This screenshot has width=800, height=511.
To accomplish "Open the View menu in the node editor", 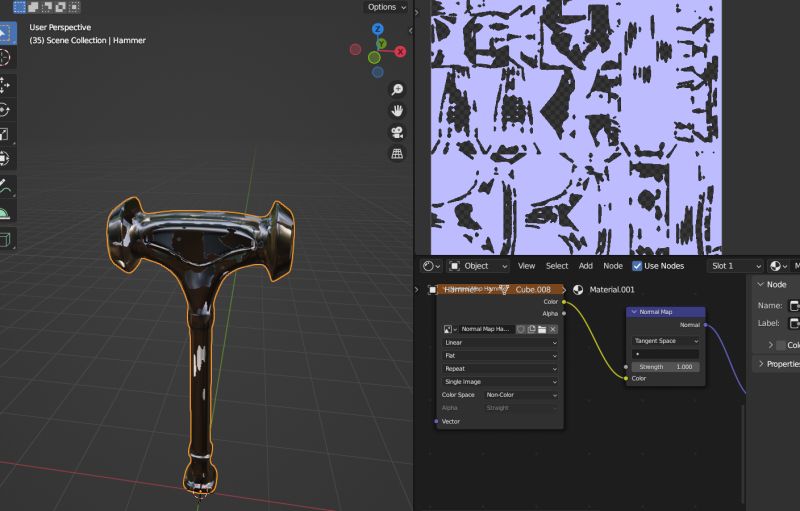I will [x=526, y=266].
